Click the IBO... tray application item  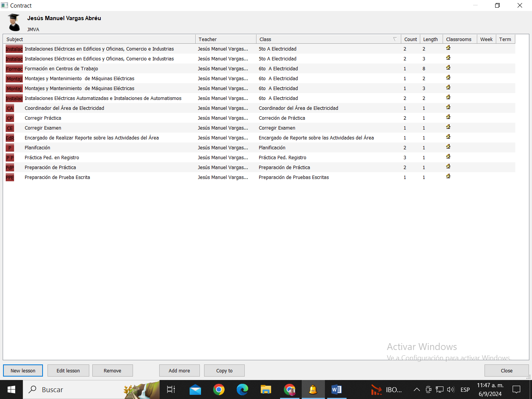[x=386, y=389]
